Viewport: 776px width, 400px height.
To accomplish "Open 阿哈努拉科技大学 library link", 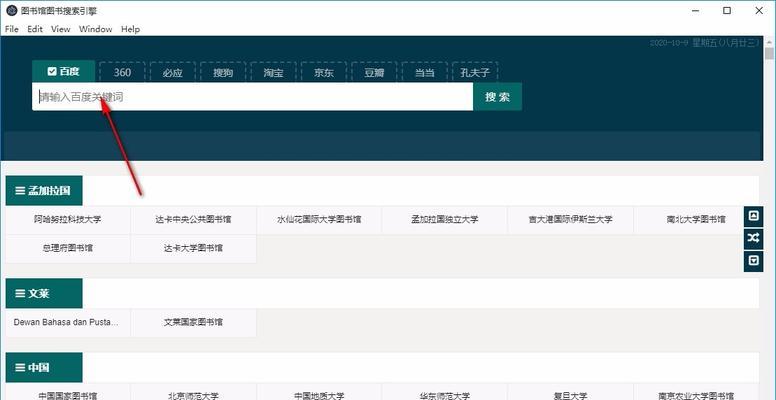I will click(x=68, y=219).
